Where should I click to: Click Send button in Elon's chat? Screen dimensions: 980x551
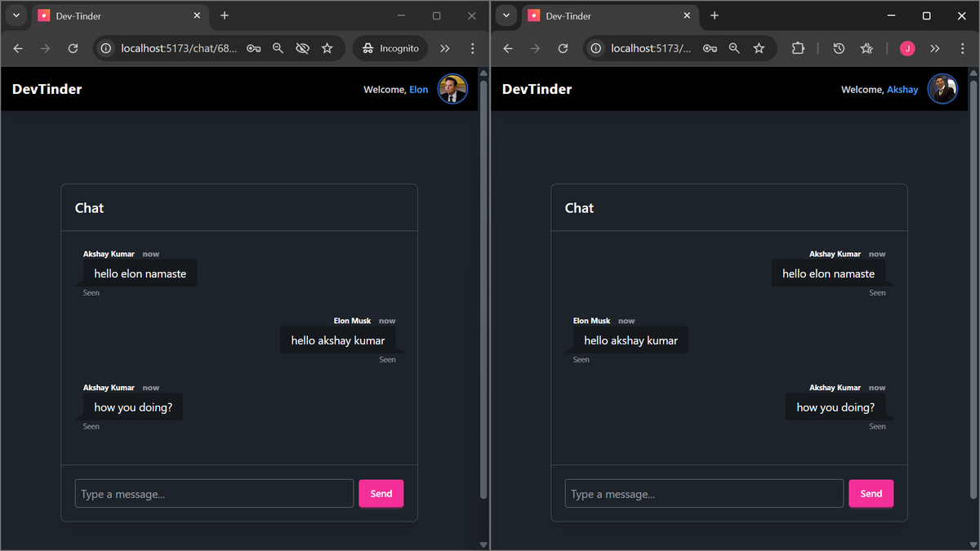tap(381, 494)
